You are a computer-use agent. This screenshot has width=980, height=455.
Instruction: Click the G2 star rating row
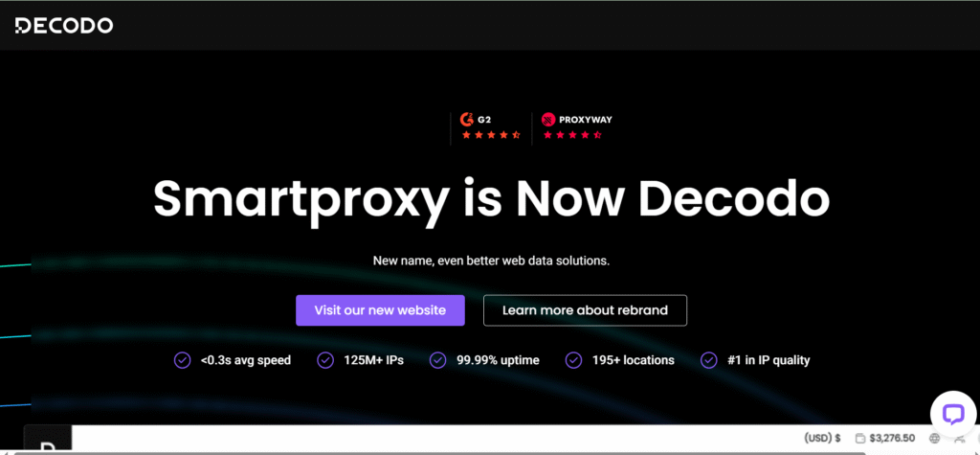tap(490, 136)
